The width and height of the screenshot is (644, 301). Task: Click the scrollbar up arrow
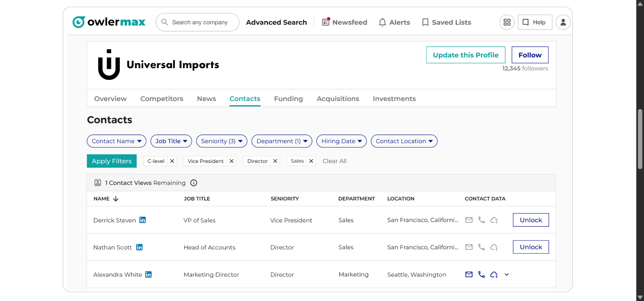point(640,4)
